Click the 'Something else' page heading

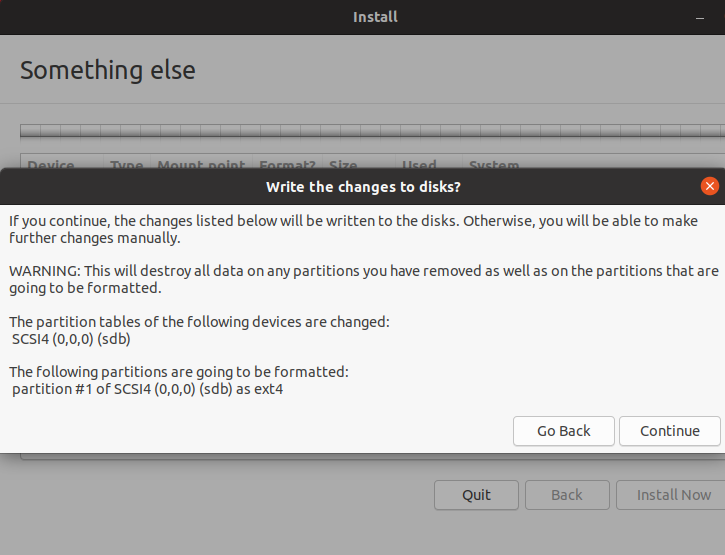coord(108,70)
